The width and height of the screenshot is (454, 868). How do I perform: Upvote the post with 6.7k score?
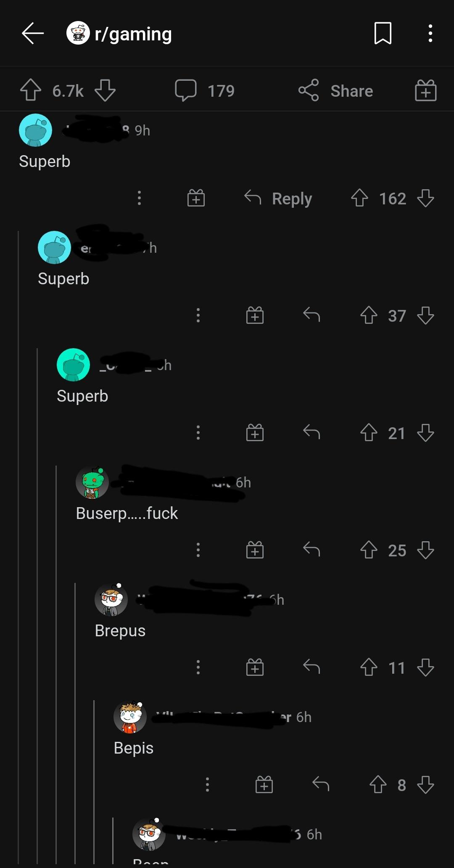(x=31, y=90)
